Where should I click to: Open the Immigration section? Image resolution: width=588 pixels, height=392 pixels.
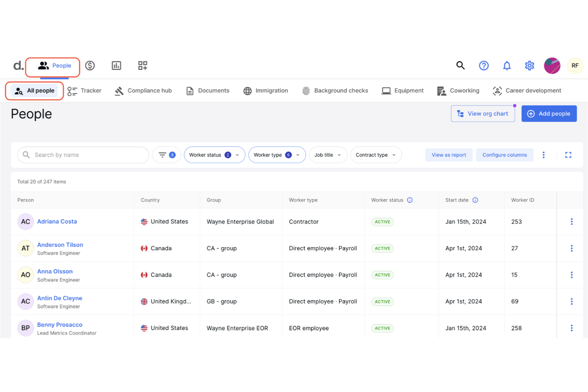(x=265, y=91)
